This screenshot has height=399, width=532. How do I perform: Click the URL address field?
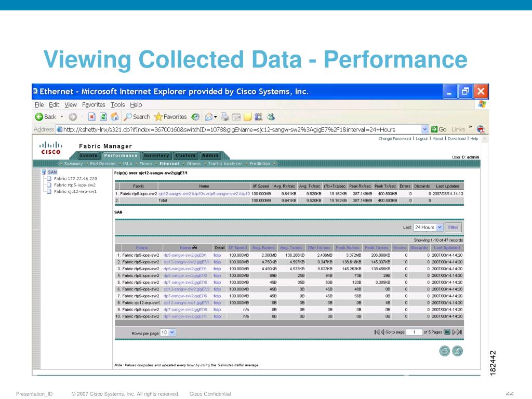pyautogui.click(x=242, y=129)
